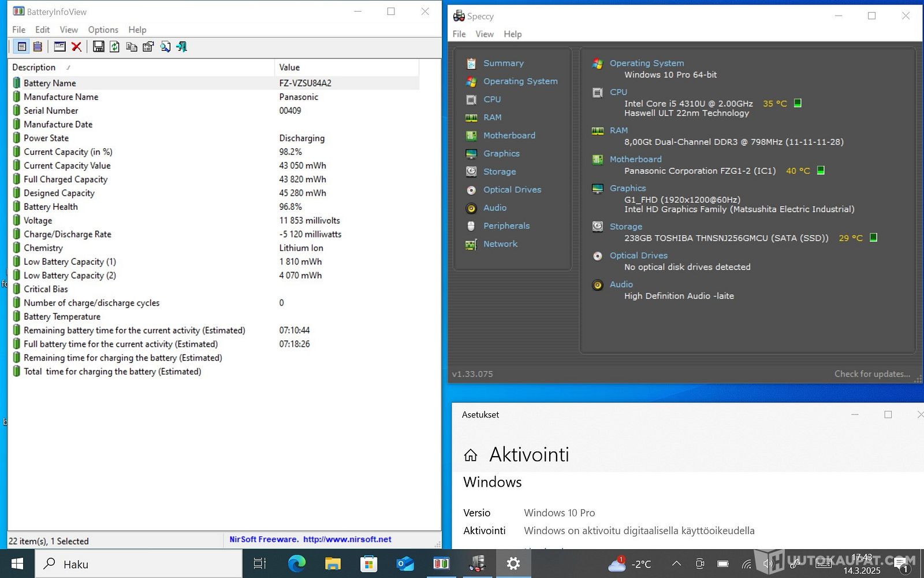Viewport: 924px width, 578px height.
Task: Click the Copy Selected Items toolbar icon
Action: coord(132,47)
